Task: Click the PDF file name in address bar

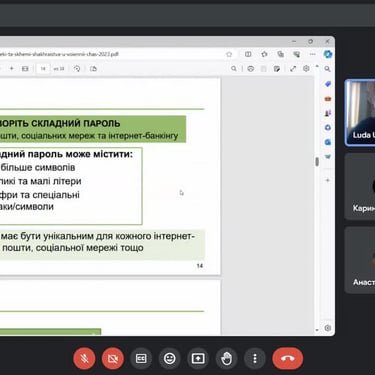Action: pyautogui.click(x=59, y=54)
